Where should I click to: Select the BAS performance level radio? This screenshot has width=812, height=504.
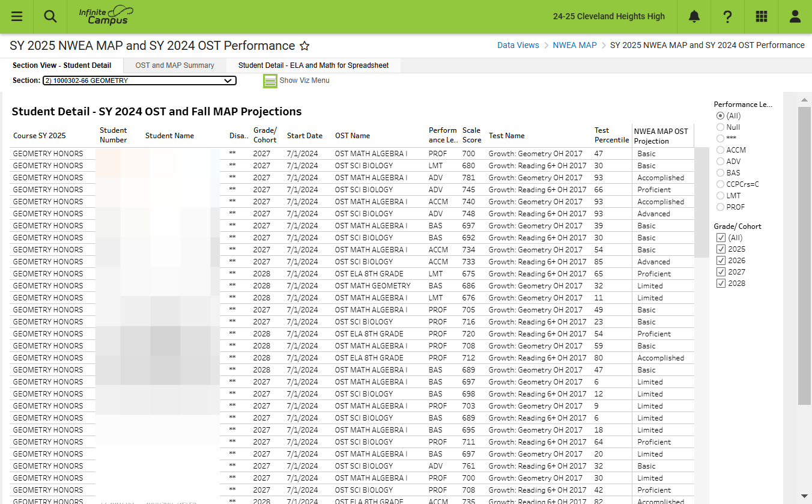point(720,173)
